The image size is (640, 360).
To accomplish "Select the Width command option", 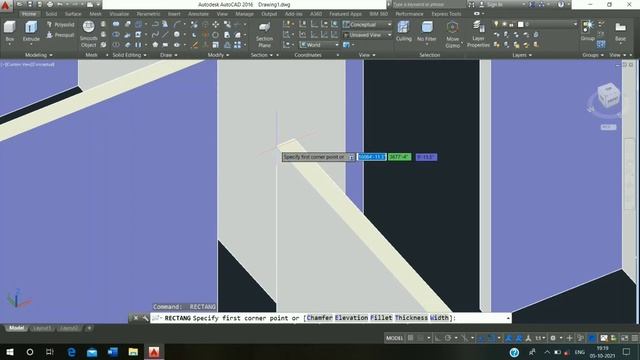I will pos(439,318).
